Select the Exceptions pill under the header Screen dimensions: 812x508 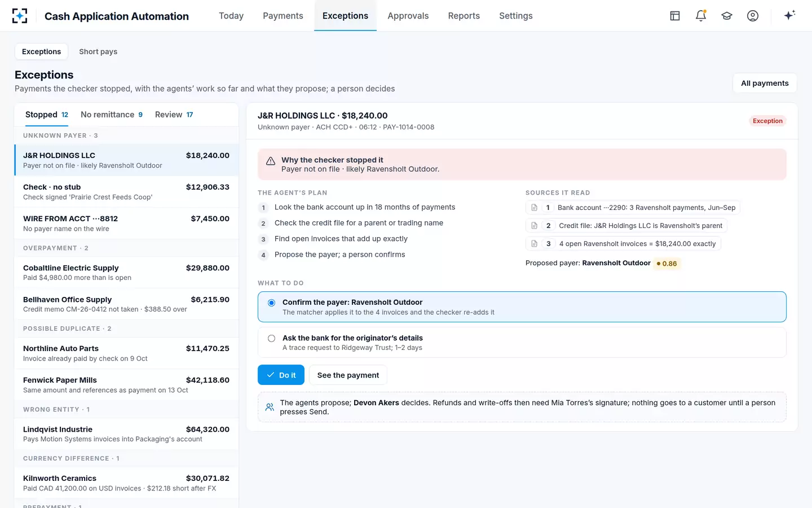tap(42, 51)
